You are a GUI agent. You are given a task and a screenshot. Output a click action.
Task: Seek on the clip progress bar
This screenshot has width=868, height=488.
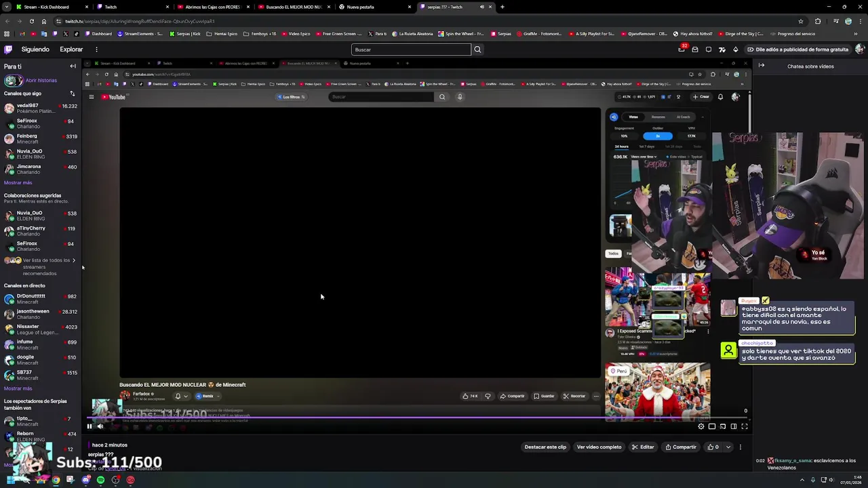tap(417, 419)
